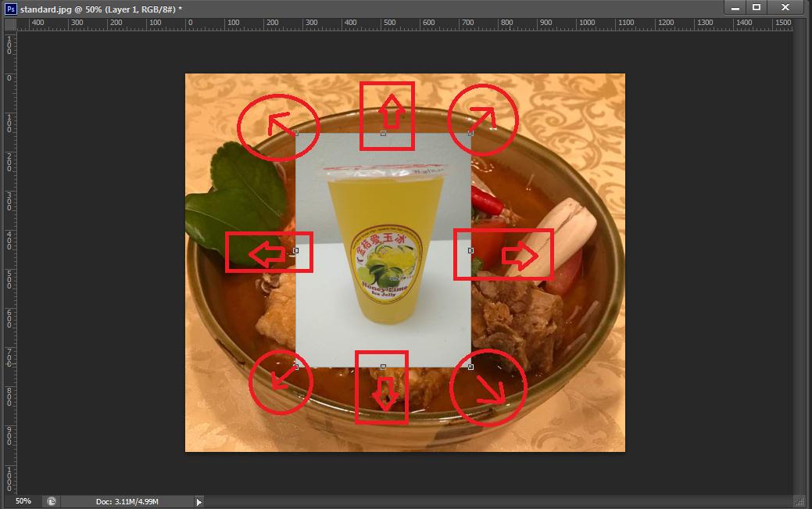The width and height of the screenshot is (812, 509).
Task: Click the ruler origin box at rulers' intersection
Action: pyautogui.click(x=9, y=23)
